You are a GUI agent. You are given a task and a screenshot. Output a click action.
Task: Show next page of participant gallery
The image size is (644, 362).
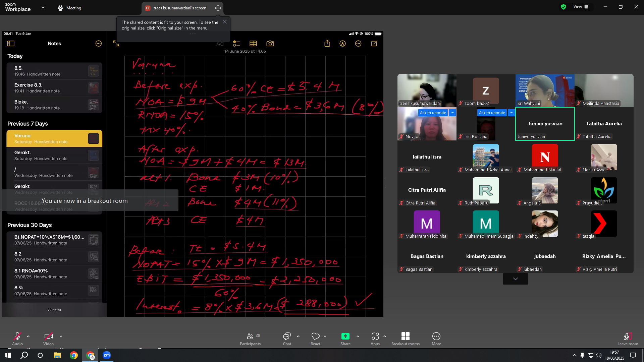(516, 279)
